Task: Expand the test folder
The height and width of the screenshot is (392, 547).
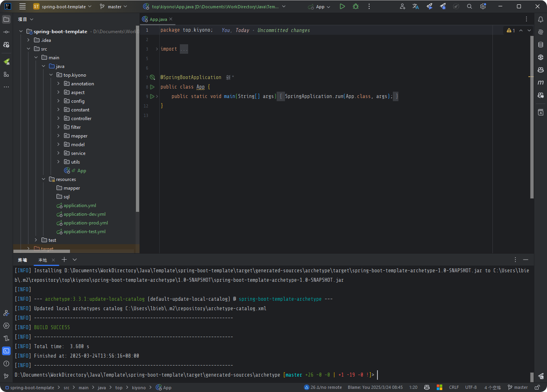Action: click(36, 240)
